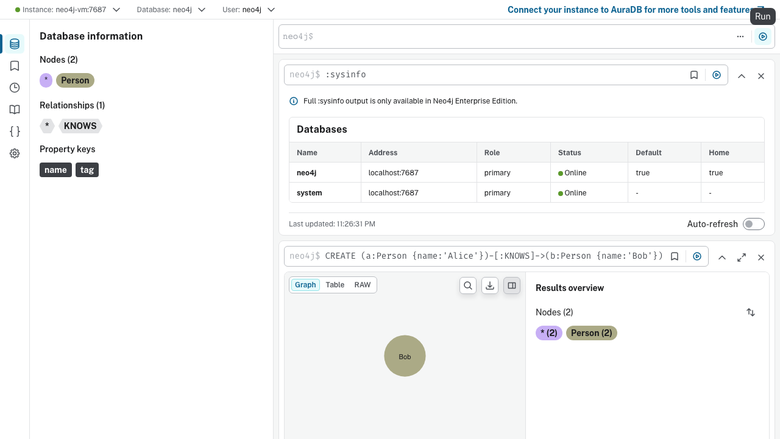Collapse the CREATE query result frame
Viewport: 780px width, 439px height.
coord(722,258)
